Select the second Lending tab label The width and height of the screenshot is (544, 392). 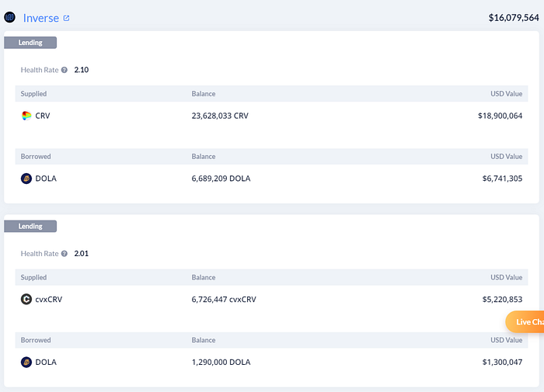tap(30, 226)
